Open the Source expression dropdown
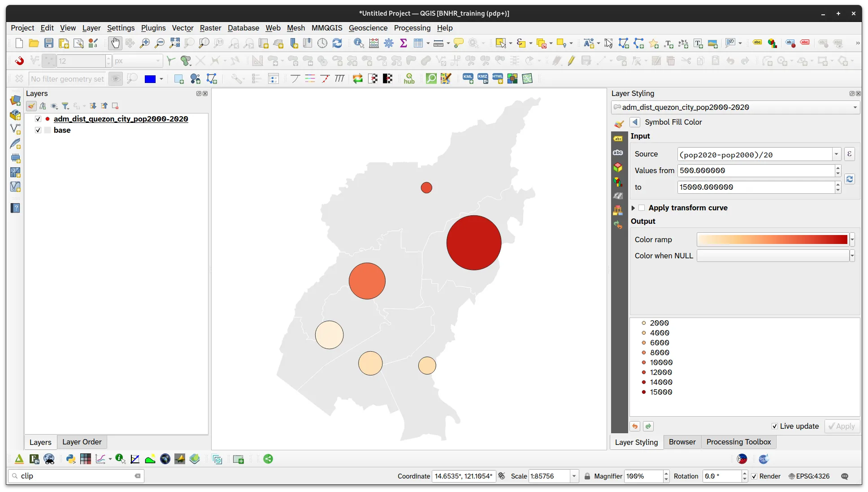This screenshot has height=492, width=868. [836, 154]
